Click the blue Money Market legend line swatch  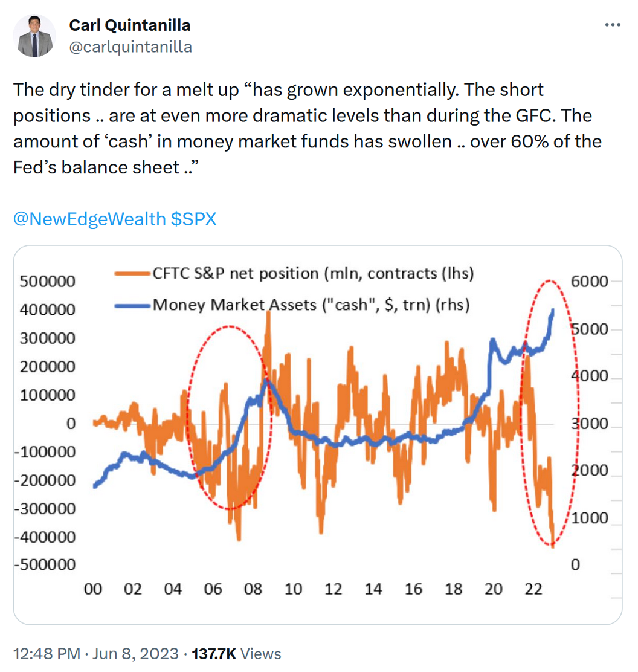tap(133, 305)
